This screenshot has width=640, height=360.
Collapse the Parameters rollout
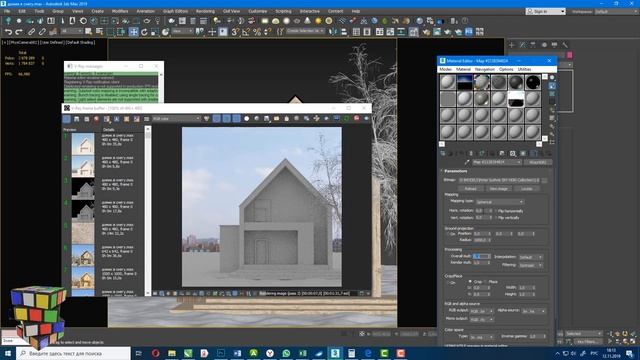[456, 171]
